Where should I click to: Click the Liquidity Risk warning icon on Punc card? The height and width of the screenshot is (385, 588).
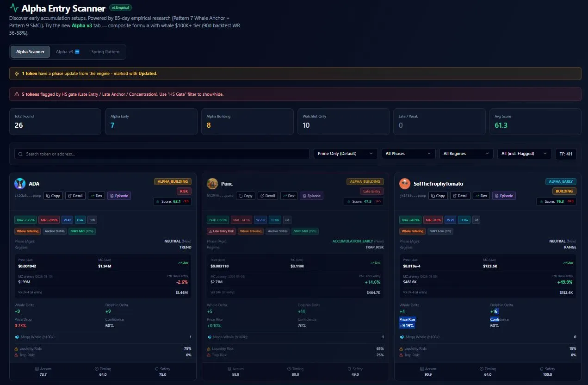(209, 348)
